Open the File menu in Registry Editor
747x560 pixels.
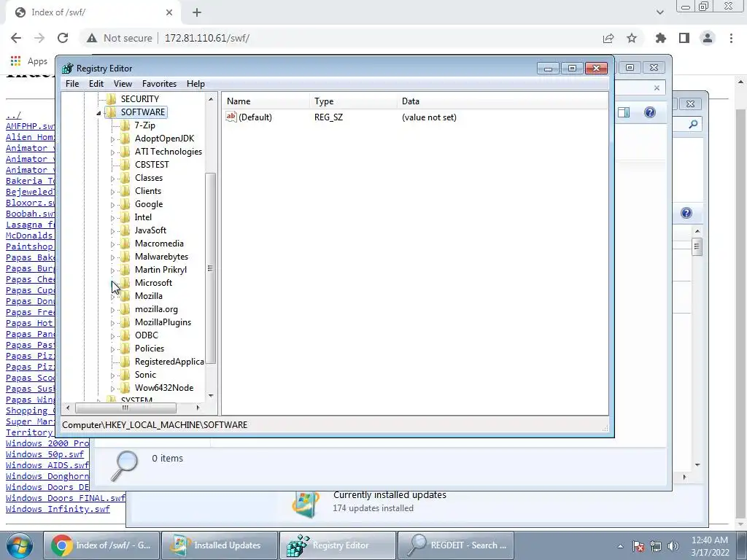tap(72, 84)
